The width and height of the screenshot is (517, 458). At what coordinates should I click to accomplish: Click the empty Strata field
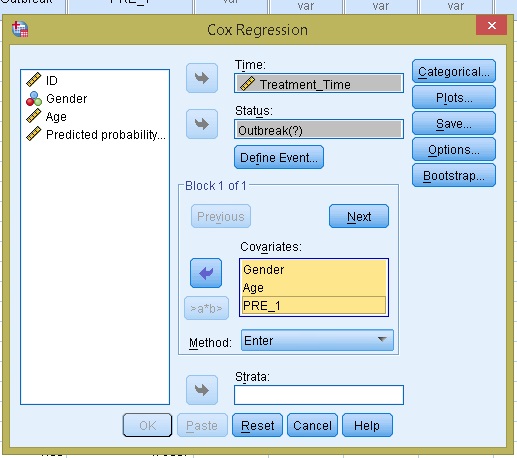pos(319,395)
